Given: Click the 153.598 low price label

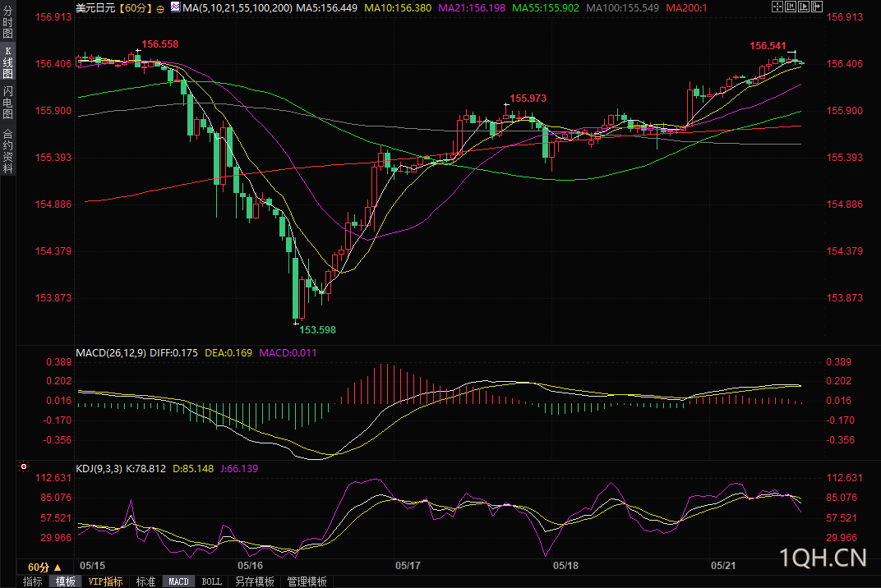Looking at the screenshot, I should pos(317,329).
